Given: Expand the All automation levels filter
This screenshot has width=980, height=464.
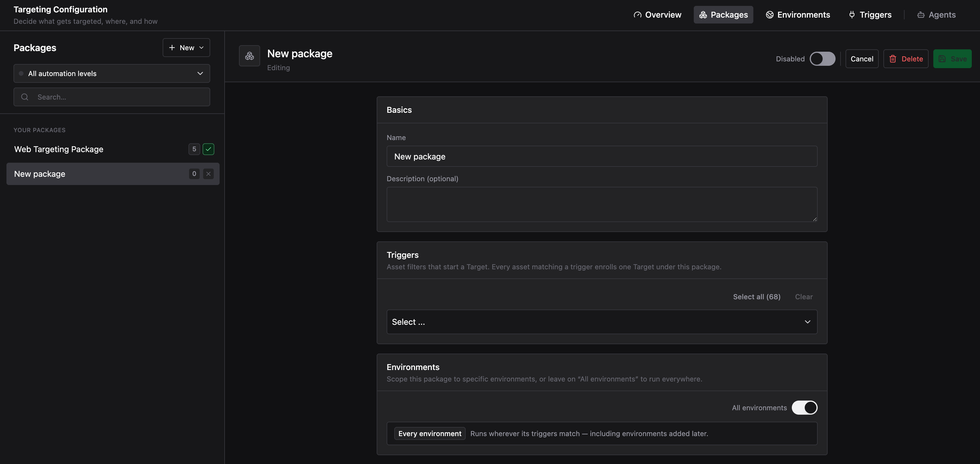Looking at the screenshot, I should coord(112,73).
